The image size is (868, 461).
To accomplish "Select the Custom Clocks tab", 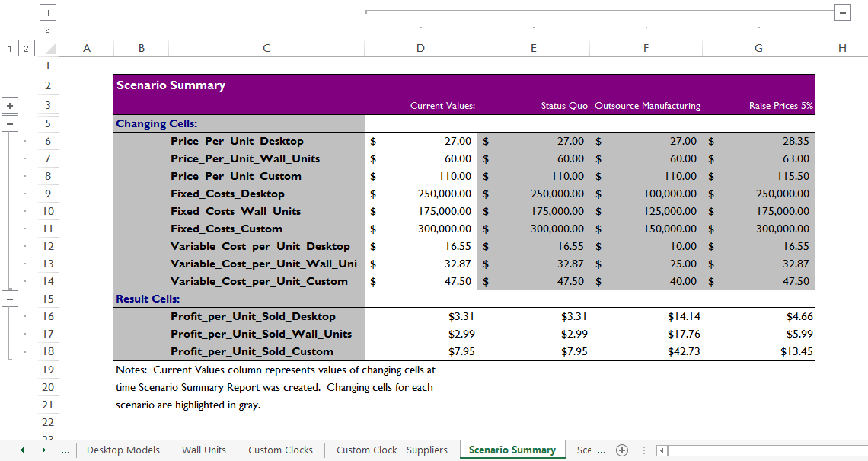I will click(280, 450).
